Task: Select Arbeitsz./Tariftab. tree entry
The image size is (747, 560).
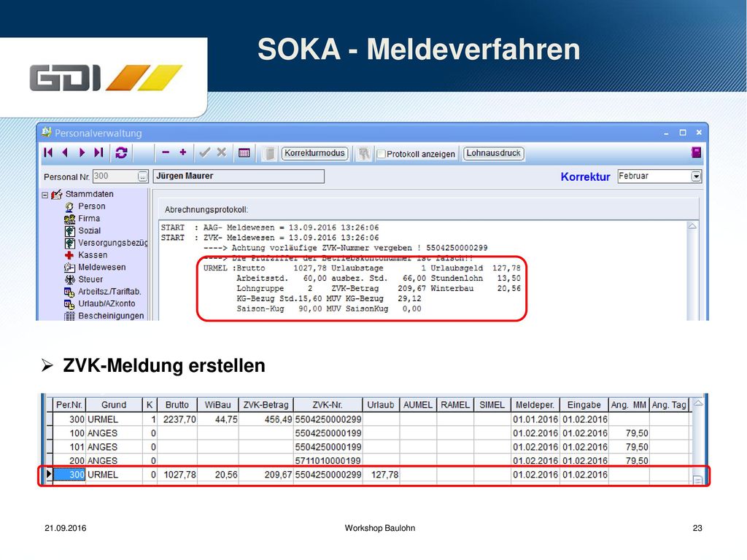Action: point(109,292)
